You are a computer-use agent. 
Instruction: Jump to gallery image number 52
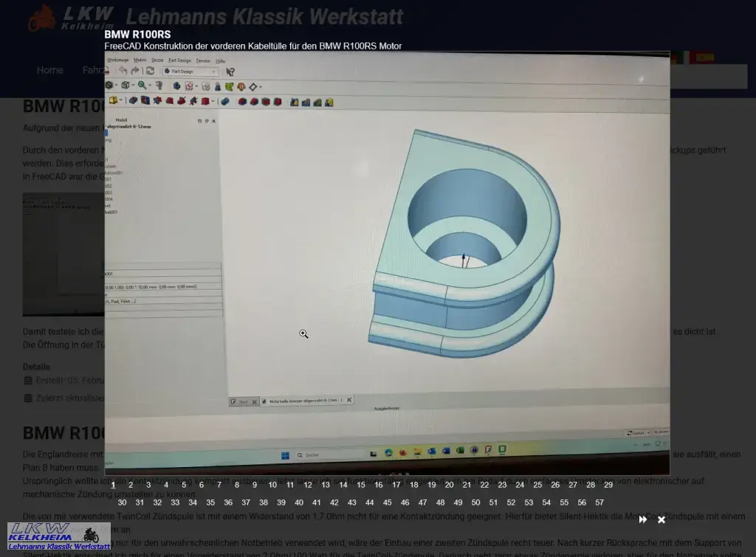pos(511,502)
